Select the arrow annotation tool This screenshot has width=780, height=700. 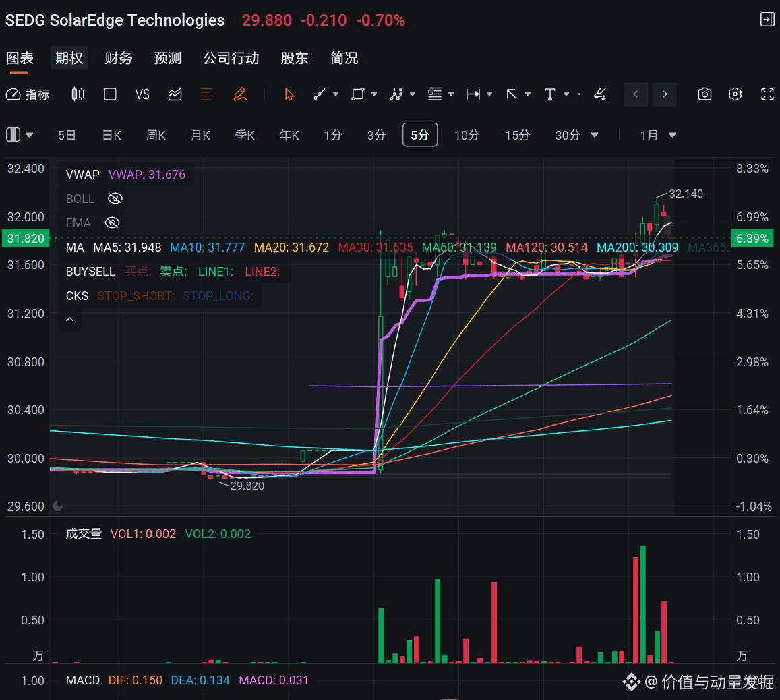point(512,94)
